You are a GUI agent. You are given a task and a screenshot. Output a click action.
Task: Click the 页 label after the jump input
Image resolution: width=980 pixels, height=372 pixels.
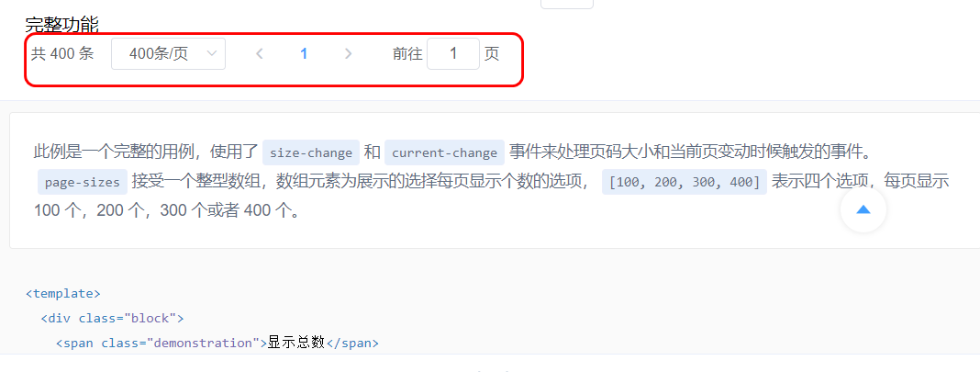pyautogui.click(x=492, y=54)
